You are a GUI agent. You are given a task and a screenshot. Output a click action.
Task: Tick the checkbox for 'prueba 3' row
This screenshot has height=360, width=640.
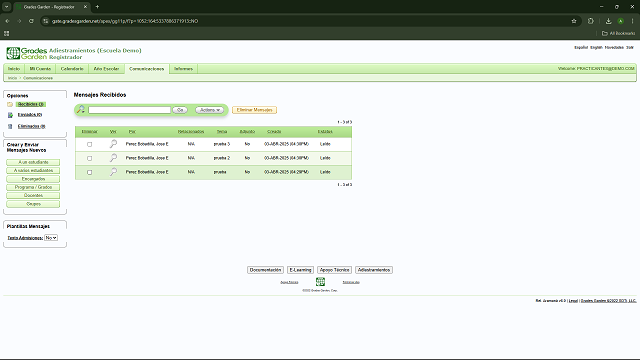point(89,144)
